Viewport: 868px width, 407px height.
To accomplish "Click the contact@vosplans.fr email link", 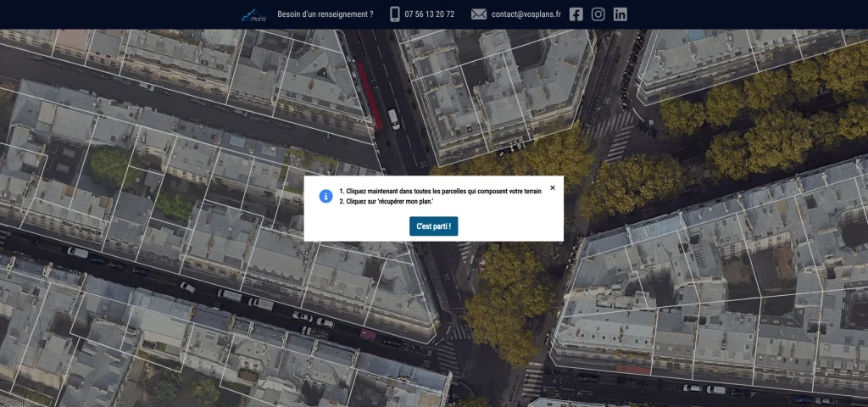I will click(x=526, y=14).
